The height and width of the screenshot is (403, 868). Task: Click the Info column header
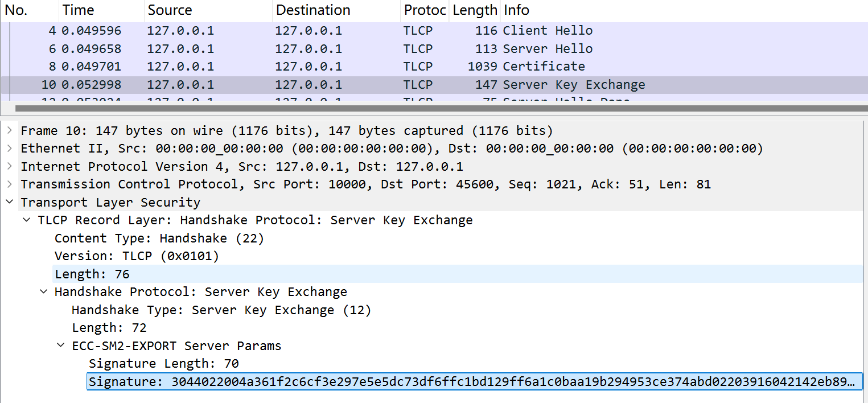[x=684, y=10]
